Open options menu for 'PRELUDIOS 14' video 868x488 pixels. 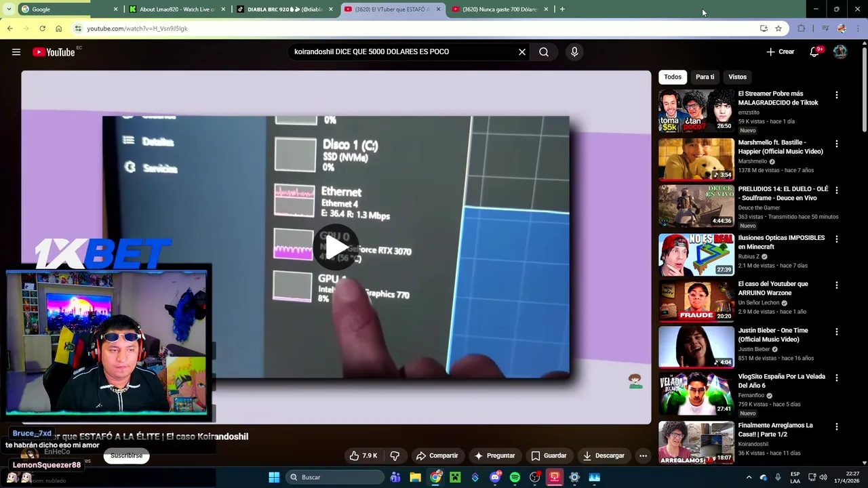(836, 190)
